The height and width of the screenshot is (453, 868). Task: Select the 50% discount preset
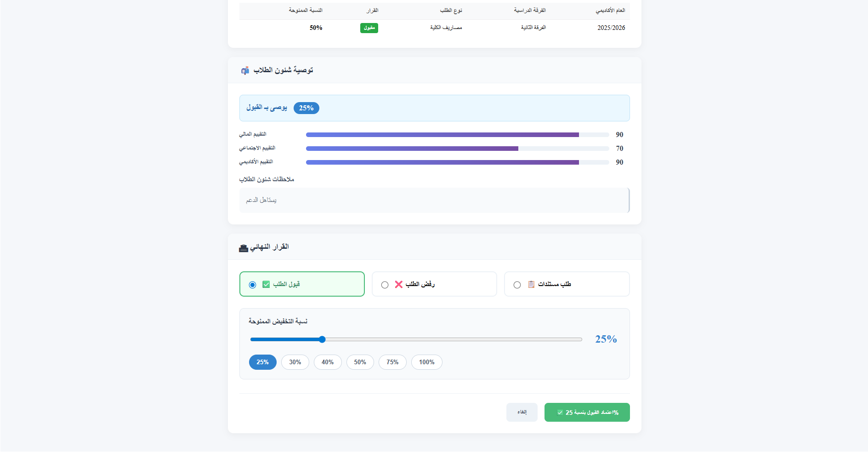(x=360, y=362)
